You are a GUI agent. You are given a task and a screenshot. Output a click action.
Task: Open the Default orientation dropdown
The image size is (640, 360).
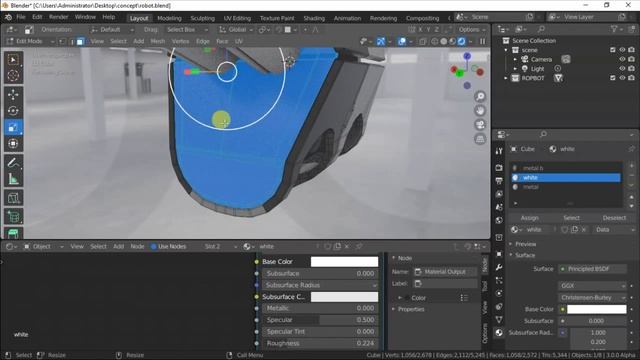pyautogui.click(x=112, y=30)
